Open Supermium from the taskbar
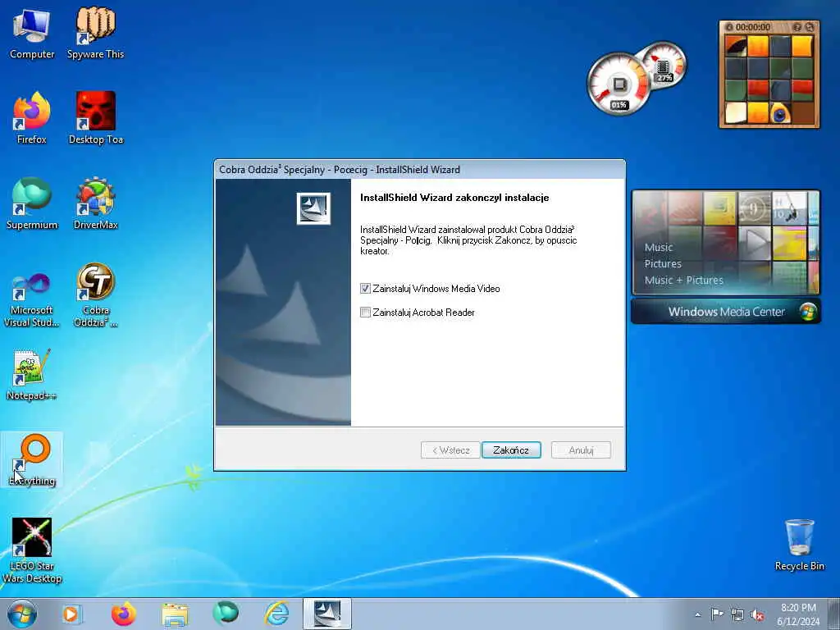The width and height of the screenshot is (840, 630). pos(226,614)
